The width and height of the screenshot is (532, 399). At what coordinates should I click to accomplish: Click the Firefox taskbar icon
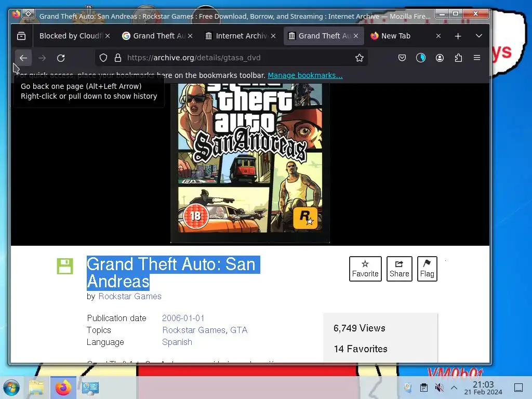pos(63,388)
